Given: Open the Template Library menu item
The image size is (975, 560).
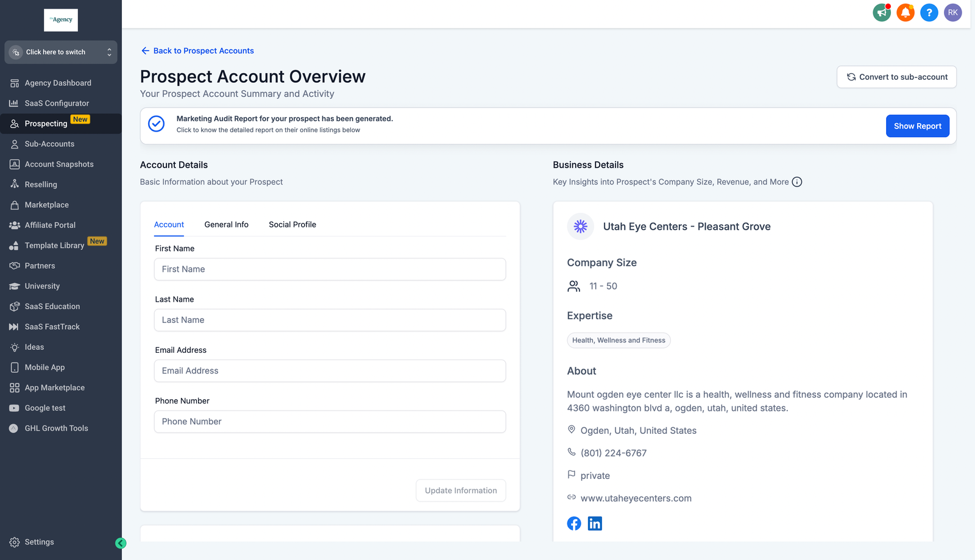Looking at the screenshot, I should click(x=54, y=246).
